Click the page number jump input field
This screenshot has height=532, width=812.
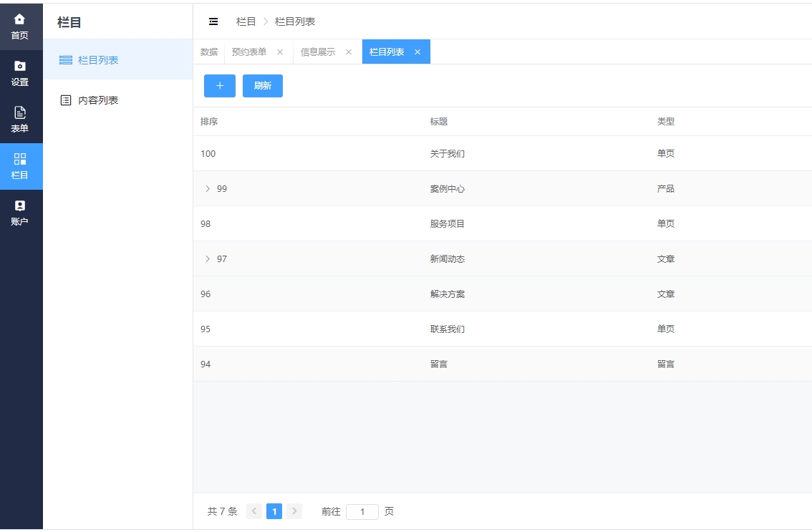[362, 512]
